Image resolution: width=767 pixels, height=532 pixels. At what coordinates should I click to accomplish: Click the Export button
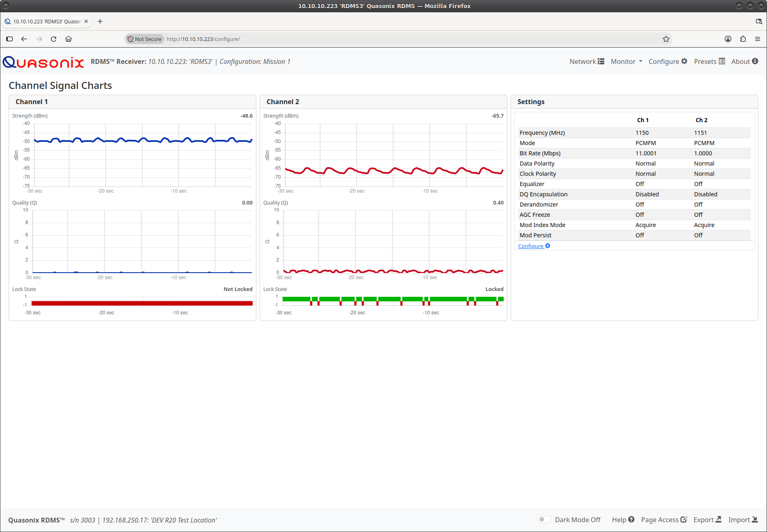707,520
